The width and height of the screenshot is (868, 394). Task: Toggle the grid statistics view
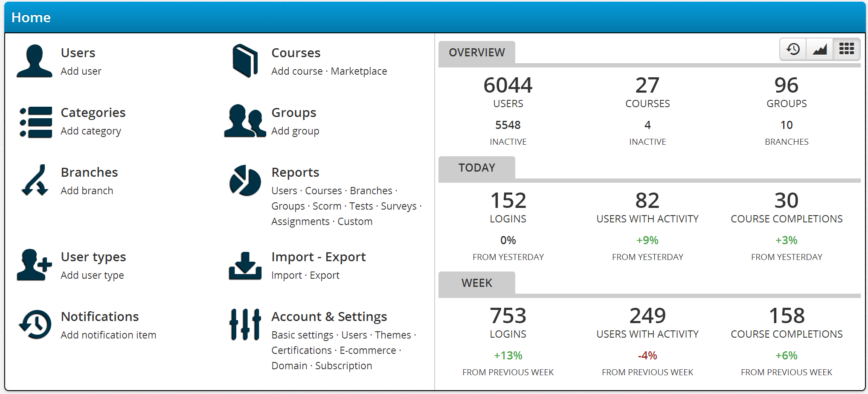coord(846,49)
